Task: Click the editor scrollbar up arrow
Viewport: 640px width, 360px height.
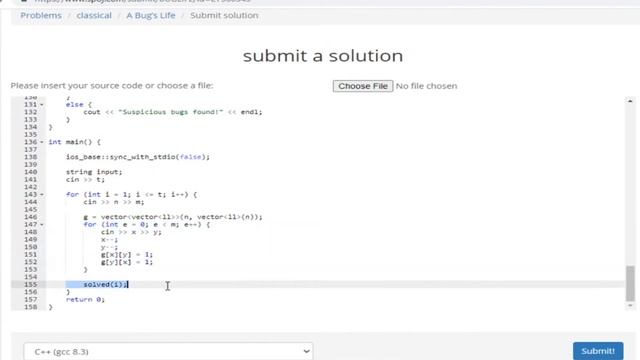Action: 630,101
